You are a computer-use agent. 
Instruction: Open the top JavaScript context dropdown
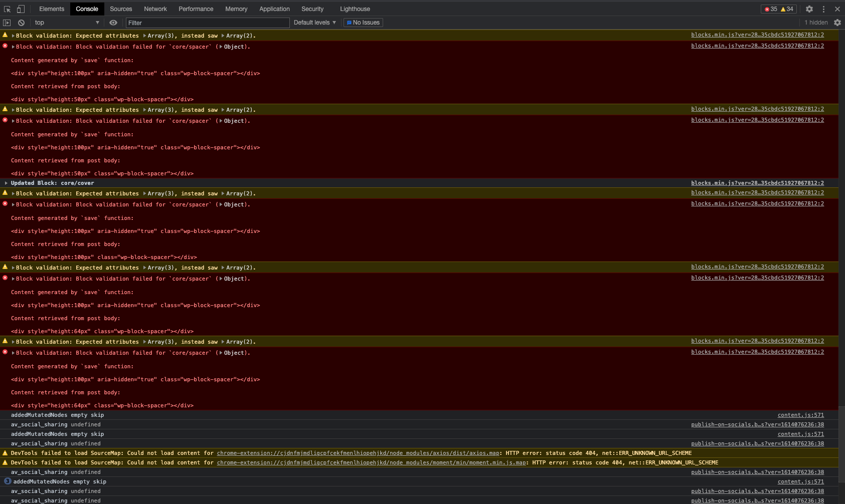point(67,23)
